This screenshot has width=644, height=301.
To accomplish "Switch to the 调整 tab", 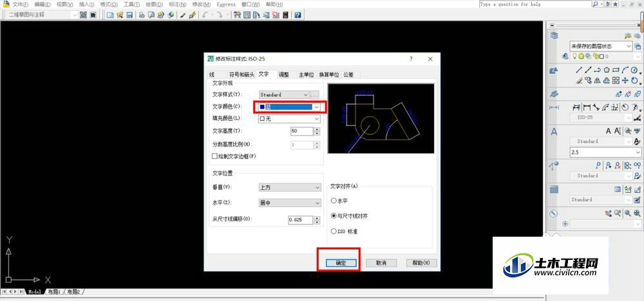I will pos(284,75).
